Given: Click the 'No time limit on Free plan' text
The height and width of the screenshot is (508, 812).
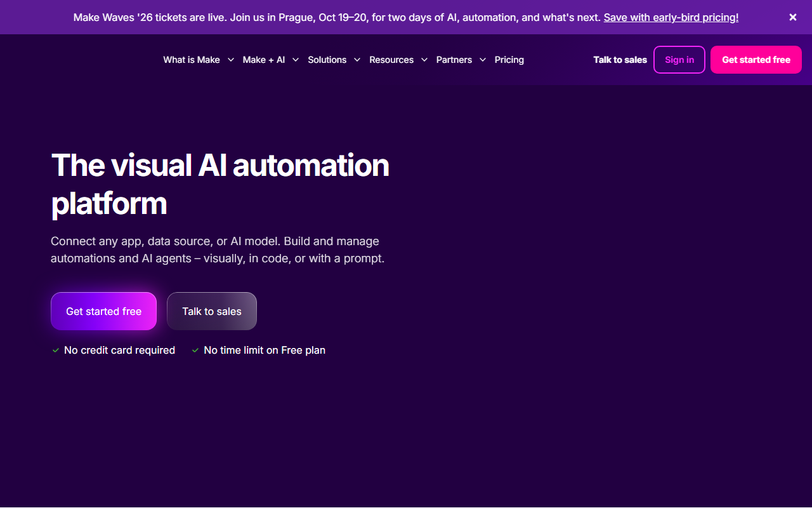Looking at the screenshot, I should coord(265,350).
